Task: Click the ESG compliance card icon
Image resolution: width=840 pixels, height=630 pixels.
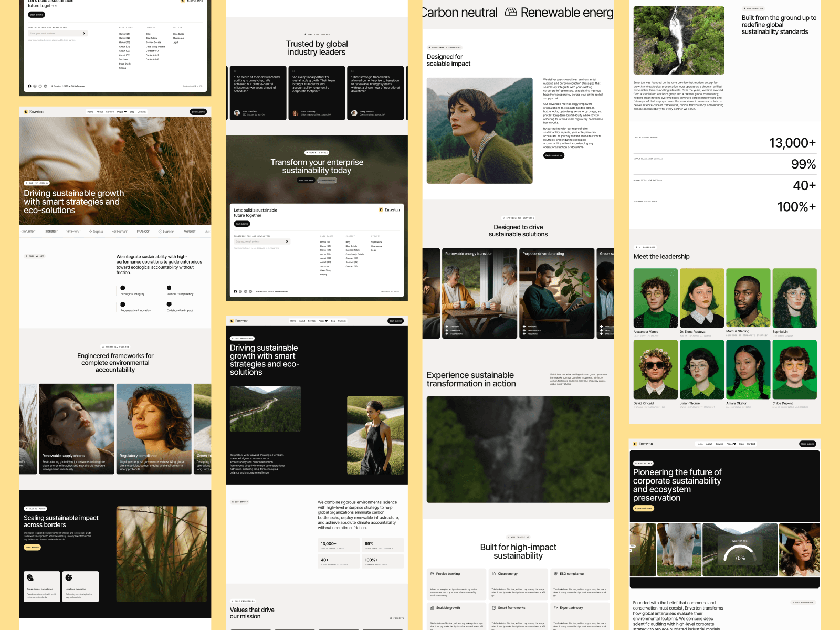Action: tap(556, 574)
